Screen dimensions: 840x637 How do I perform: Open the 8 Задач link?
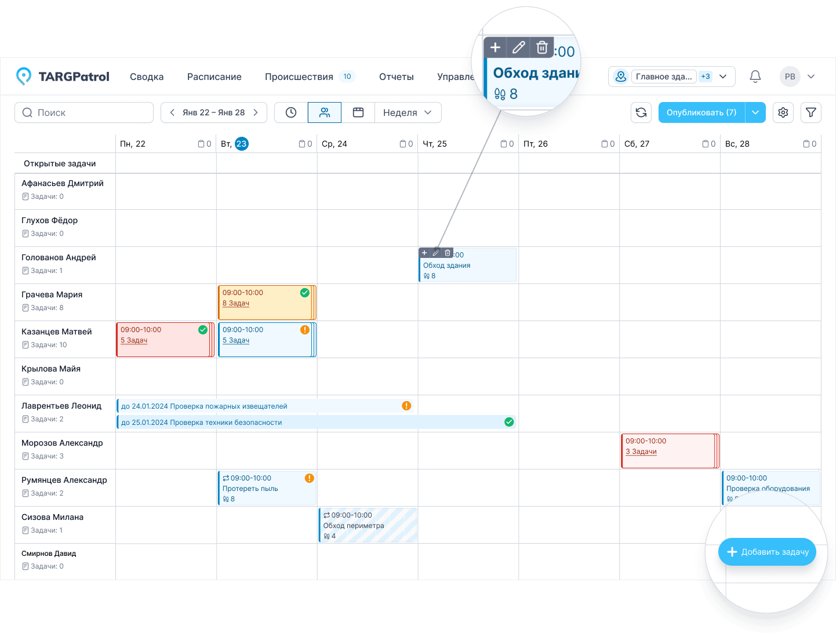tap(236, 303)
